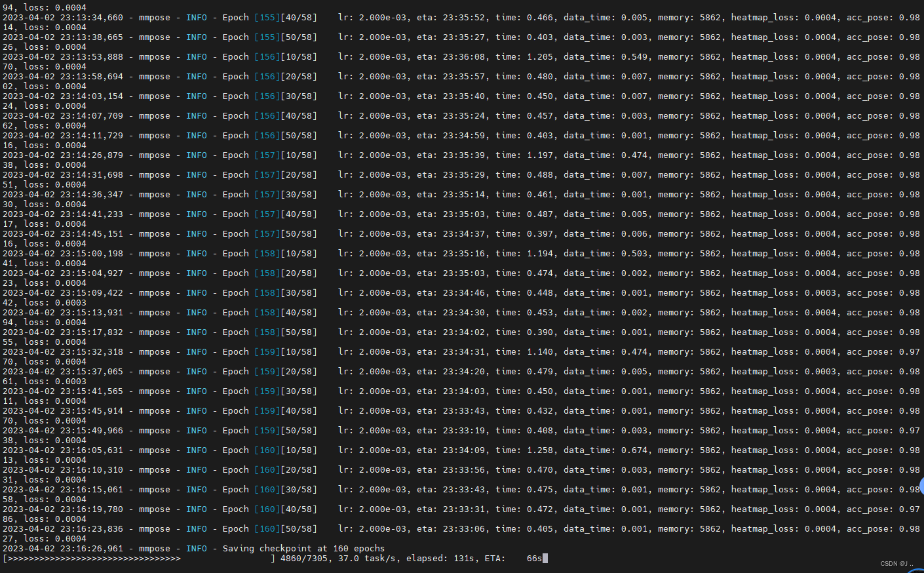Click the time value "0.457"
924x573 pixels.
point(539,116)
